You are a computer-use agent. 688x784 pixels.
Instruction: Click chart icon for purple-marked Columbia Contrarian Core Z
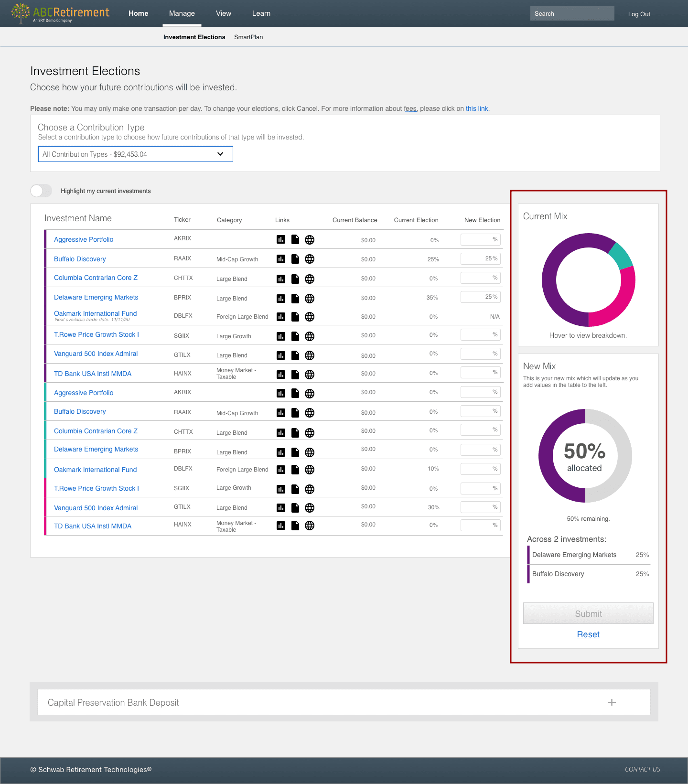pyautogui.click(x=281, y=279)
